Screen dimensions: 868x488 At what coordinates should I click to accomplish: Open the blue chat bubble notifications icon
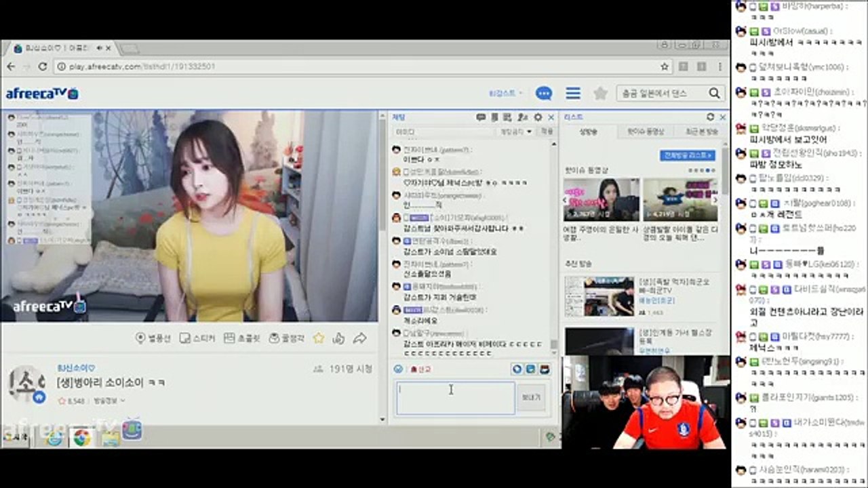[x=544, y=94]
